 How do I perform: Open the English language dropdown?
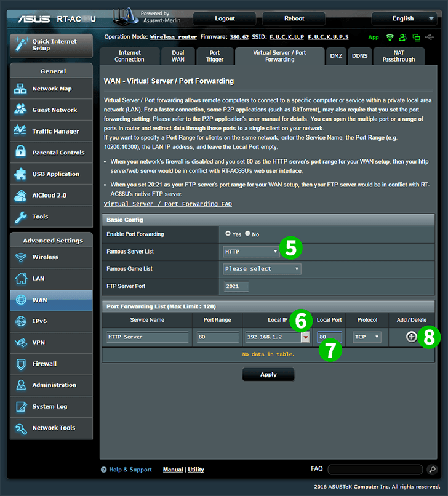pos(404,18)
